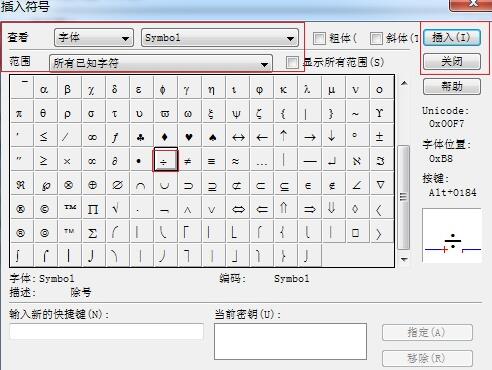Expand the 所有已知字符 range dropdown
492x370 pixels.
pyautogui.click(x=161, y=63)
